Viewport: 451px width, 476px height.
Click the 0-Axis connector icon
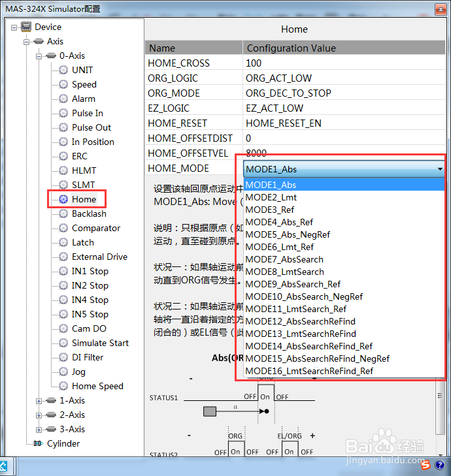tap(51, 56)
